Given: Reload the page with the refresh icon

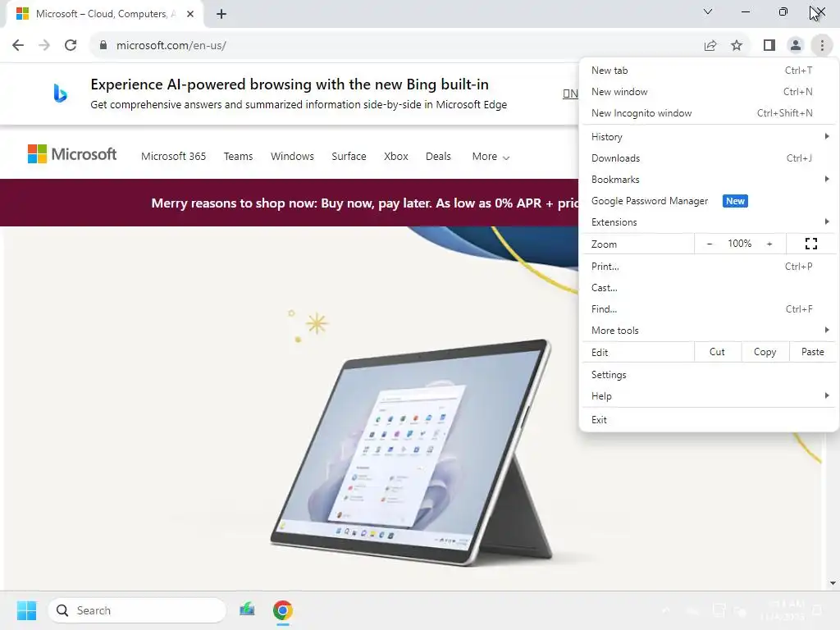Looking at the screenshot, I should (71, 45).
